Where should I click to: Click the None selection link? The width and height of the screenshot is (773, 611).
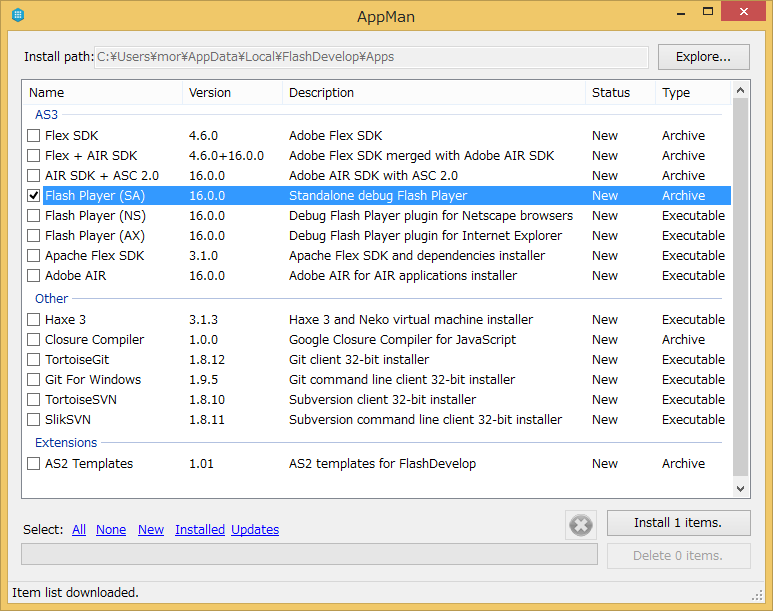coord(111,530)
